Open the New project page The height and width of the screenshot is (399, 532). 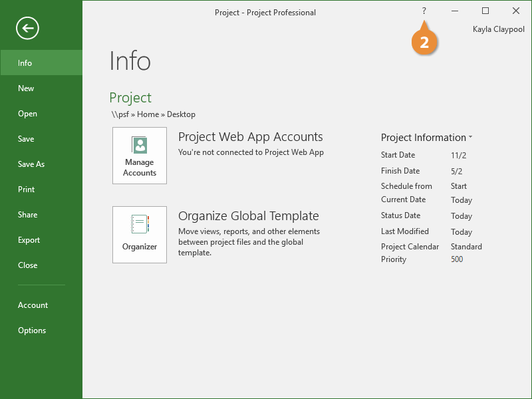(26, 88)
